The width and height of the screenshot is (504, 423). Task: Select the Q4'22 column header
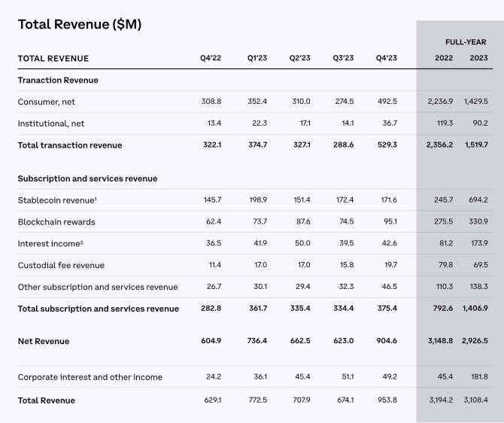tap(211, 59)
